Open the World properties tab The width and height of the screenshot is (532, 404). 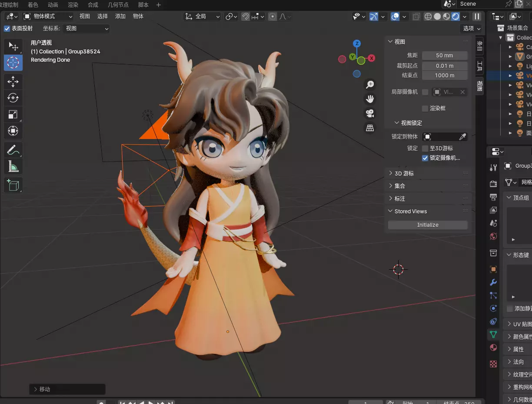(493, 236)
